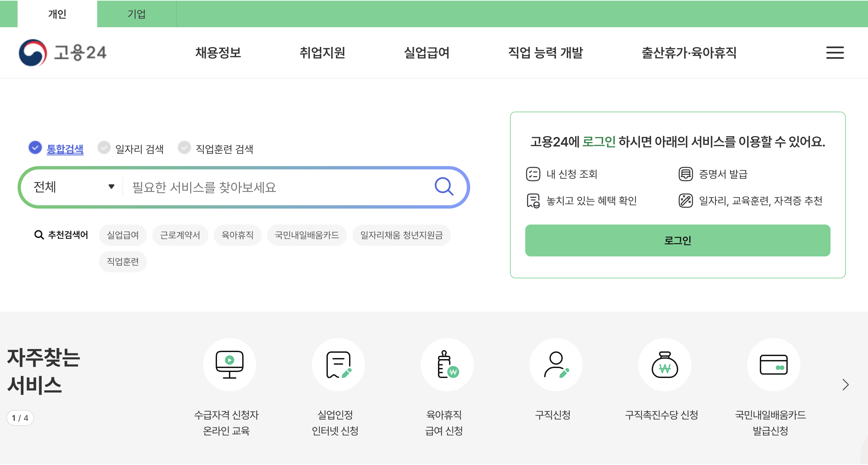Click the 구직촉진수당 신청 label
The height and width of the screenshot is (465, 868).
[x=661, y=415]
